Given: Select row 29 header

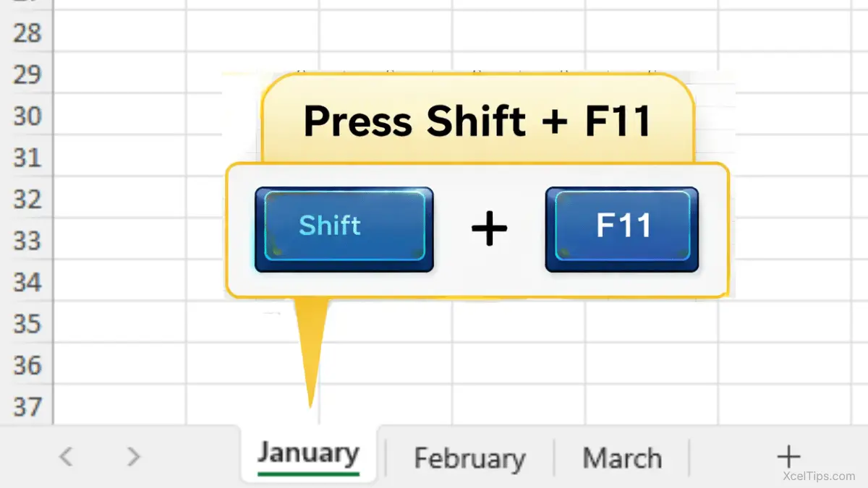Looking at the screenshot, I should pyautogui.click(x=27, y=74).
